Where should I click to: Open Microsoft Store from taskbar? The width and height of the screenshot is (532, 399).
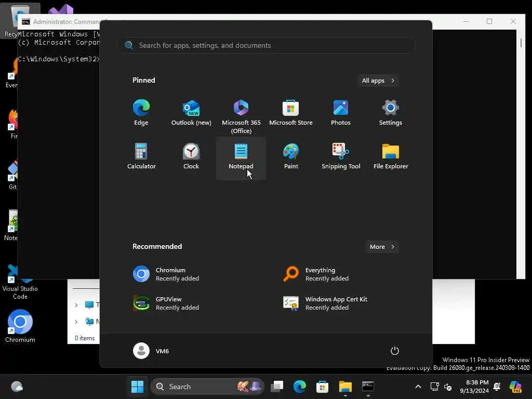(322, 387)
